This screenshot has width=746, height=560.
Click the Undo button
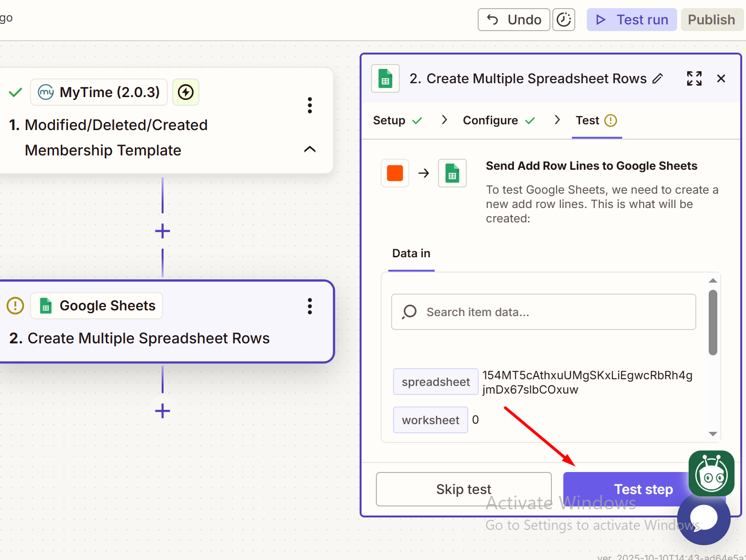514,20
